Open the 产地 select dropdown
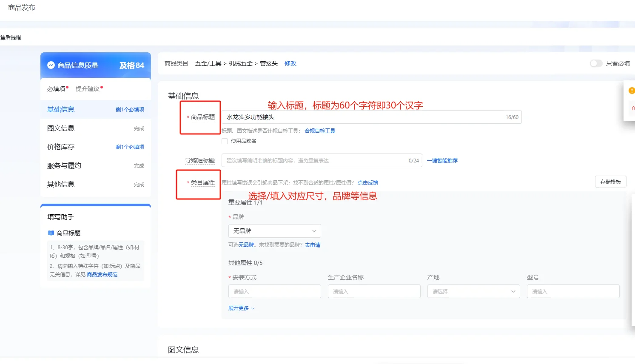 473,292
